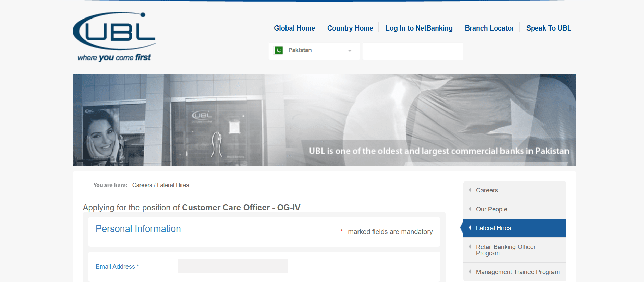Click arrow icon beside Management Trainee Program
Viewport: 644px width, 282px height.
coord(470,272)
